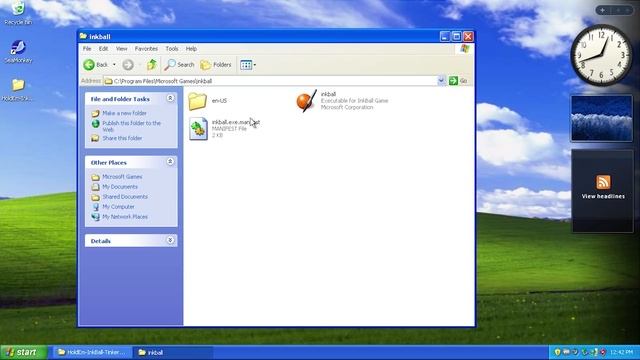Click the security shield tray icon
Image resolution: width=640 pixels, height=360 pixels.
[557, 352]
